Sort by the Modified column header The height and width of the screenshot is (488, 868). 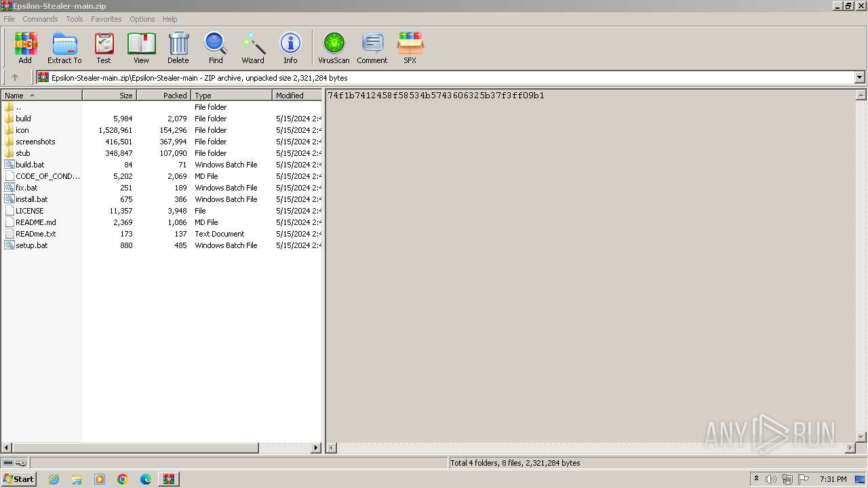(297, 96)
